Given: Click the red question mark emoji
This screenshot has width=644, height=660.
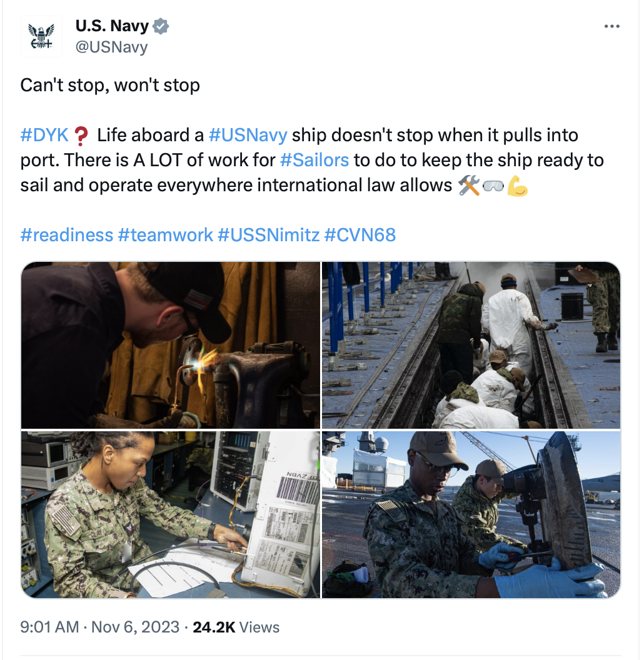Looking at the screenshot, I should point(81,136).
